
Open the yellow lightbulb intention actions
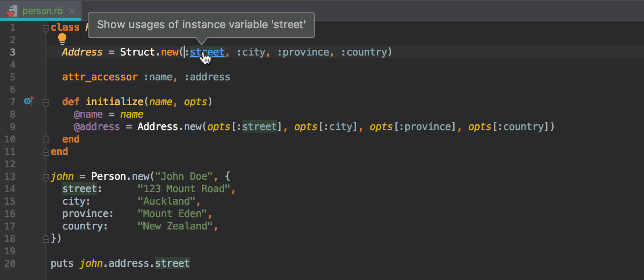pos(62,39)
